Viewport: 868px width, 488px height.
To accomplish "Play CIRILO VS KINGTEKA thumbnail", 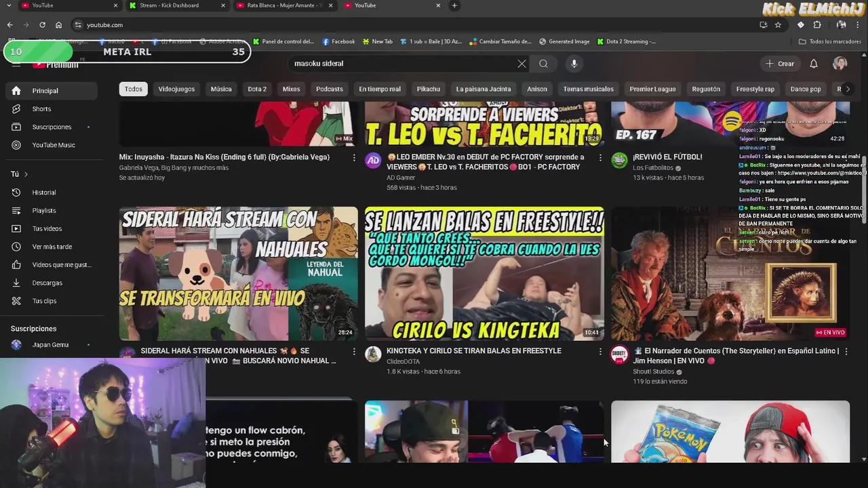I will 484,273.
